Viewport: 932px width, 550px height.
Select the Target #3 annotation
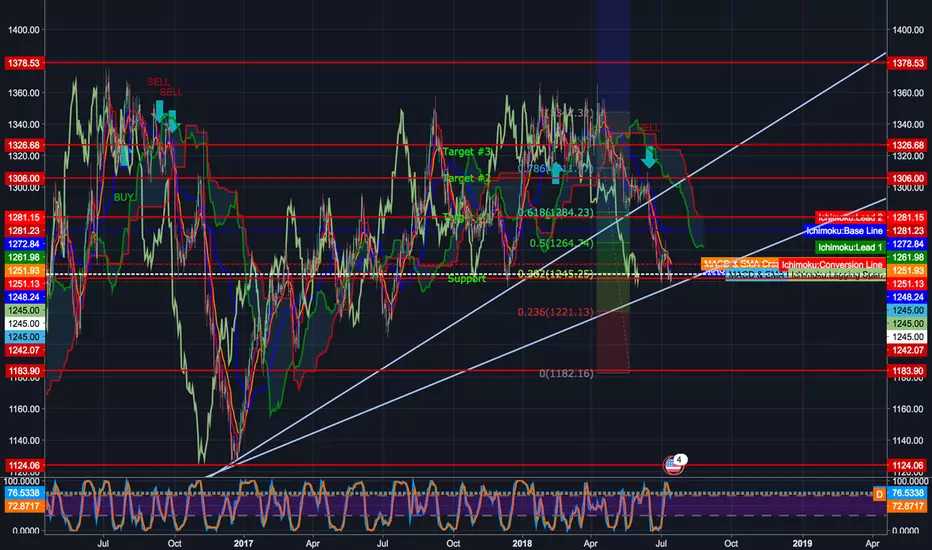467,152
